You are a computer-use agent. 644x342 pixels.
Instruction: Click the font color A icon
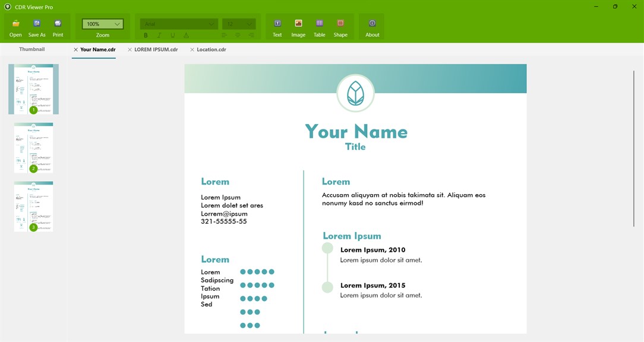point(186,35)
